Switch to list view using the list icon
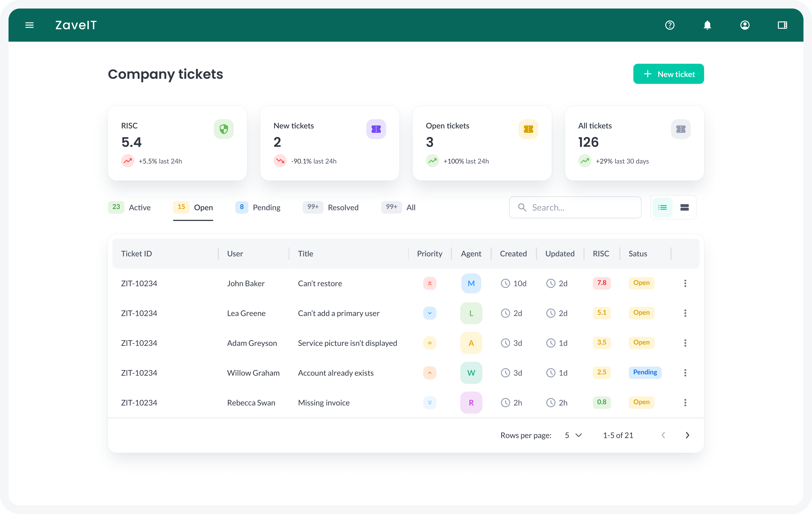This screenshot has height=514, width=812. (662, 207)
